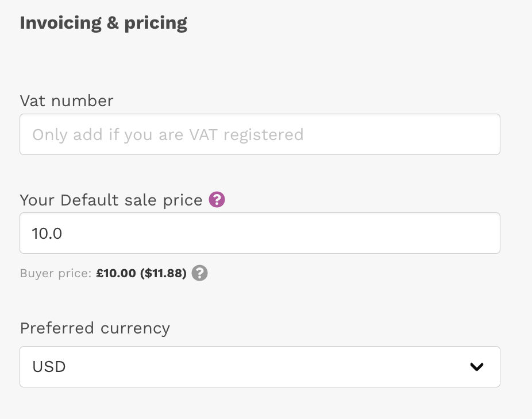Image resolution: width=532 pixels, height=419 pixels.
Task: Focus the Default sale price input field
Action: pos(260,233)
